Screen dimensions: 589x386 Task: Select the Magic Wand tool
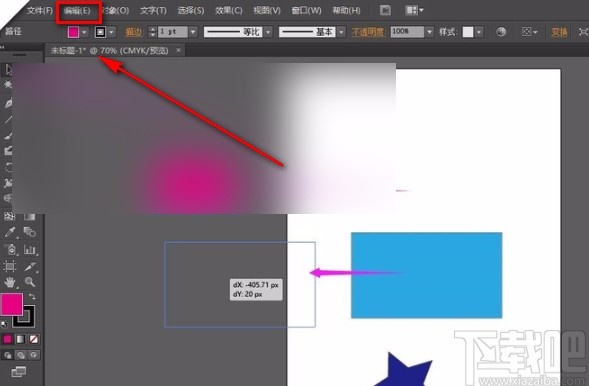[x=8, y=85]
